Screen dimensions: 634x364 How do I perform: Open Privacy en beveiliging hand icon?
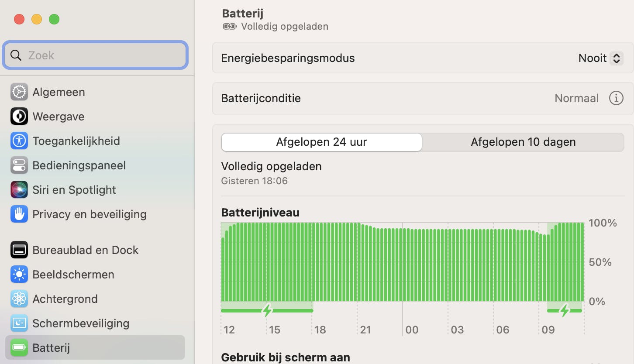coord(19,214)
